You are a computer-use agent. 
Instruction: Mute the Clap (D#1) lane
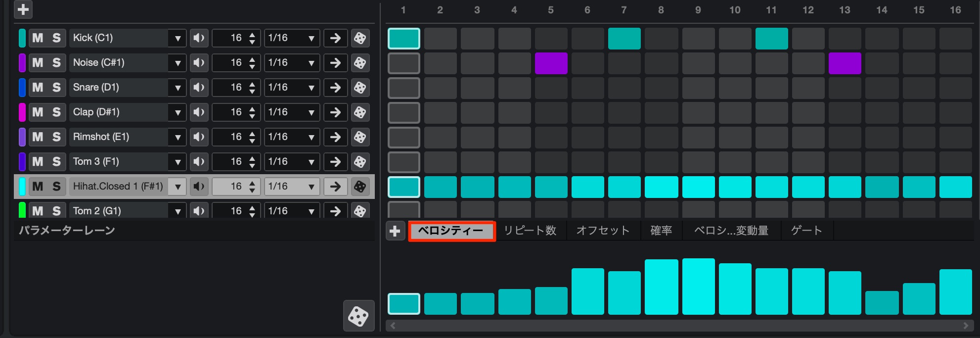click(x=38, y=112)
